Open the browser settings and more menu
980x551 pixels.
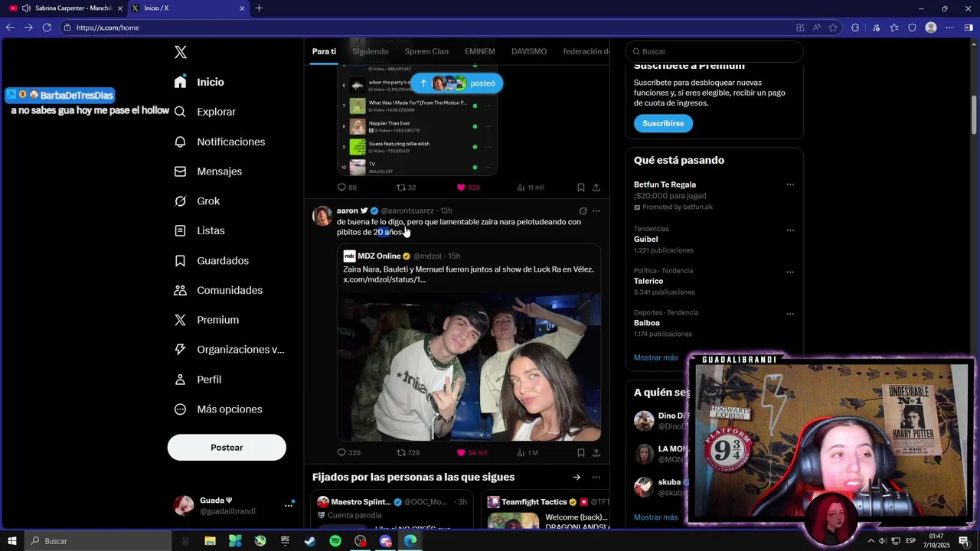pyautogui.click(x=949, y=28)
